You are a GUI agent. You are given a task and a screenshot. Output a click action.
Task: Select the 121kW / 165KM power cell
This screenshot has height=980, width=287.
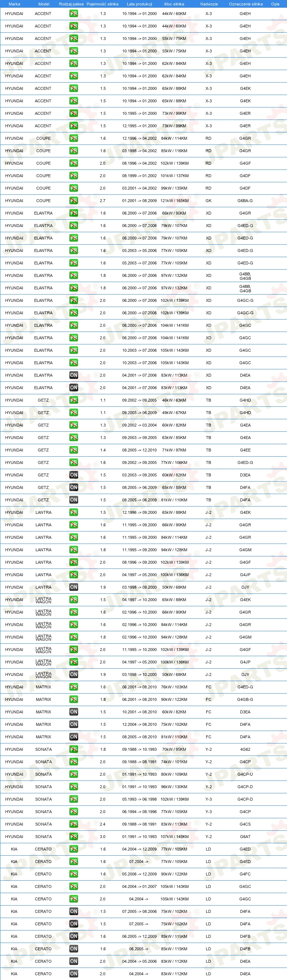(x=174, y=201)
